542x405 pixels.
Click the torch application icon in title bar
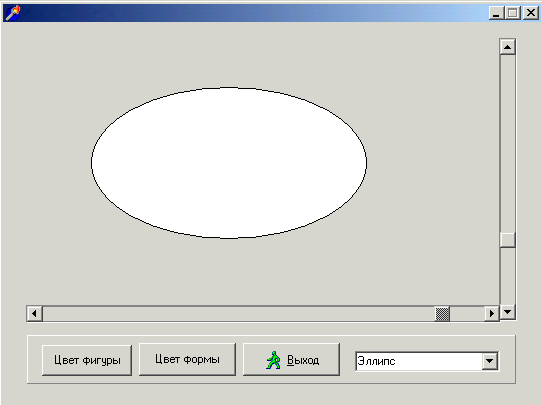tap(13, 13)
